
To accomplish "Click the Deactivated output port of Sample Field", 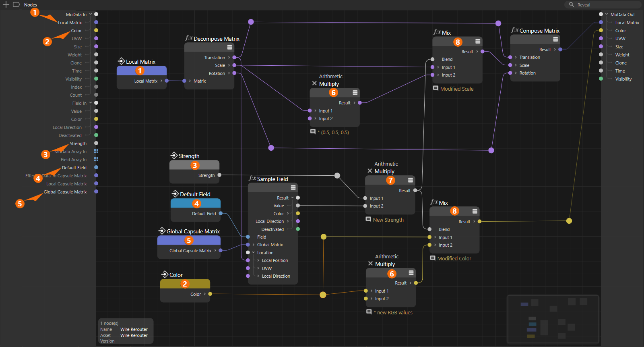I will pos(298,229).
